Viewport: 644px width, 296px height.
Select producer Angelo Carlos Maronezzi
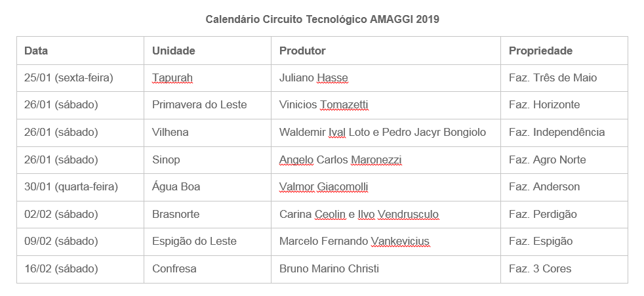[x=340, y=160]
